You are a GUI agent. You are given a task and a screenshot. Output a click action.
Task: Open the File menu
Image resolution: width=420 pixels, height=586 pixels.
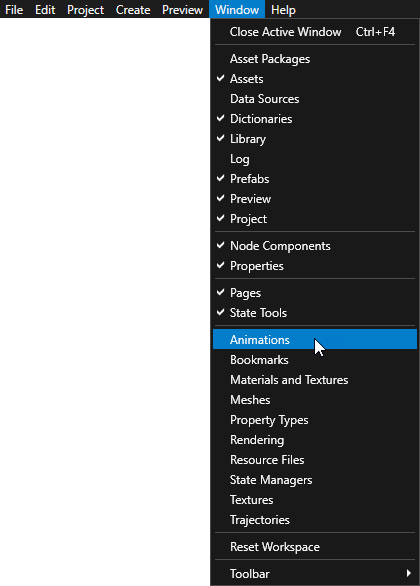[x=14, y=9]
